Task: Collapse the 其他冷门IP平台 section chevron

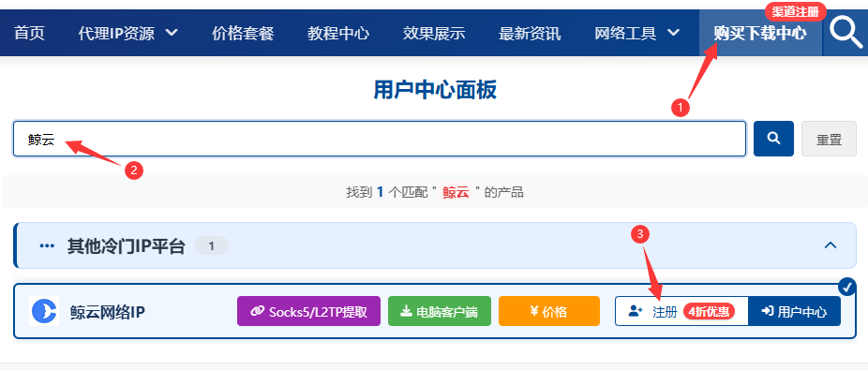Action: point(830,245)
